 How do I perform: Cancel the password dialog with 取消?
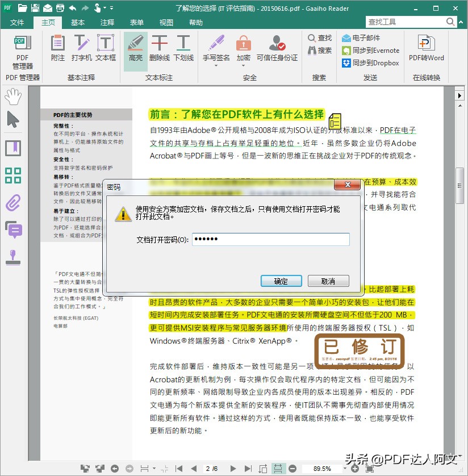coord(328,281)
